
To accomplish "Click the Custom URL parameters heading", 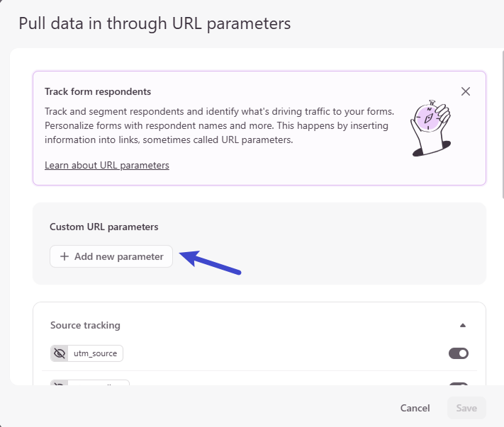I will click(104, 227).
